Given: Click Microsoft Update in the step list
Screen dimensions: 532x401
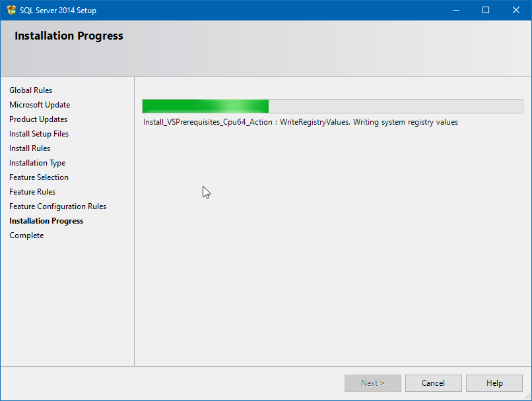Looking at the screenshot, I should point(40,104).
